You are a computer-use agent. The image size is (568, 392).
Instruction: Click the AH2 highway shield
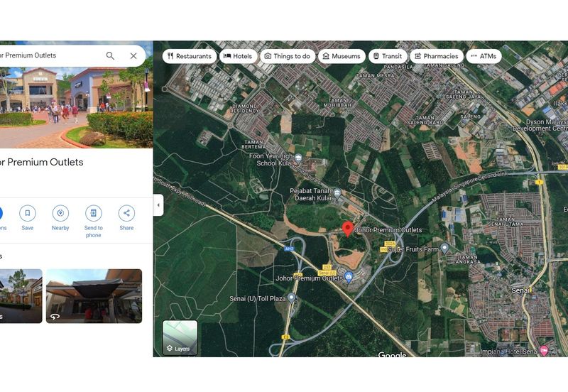click(x=289, y=249)
